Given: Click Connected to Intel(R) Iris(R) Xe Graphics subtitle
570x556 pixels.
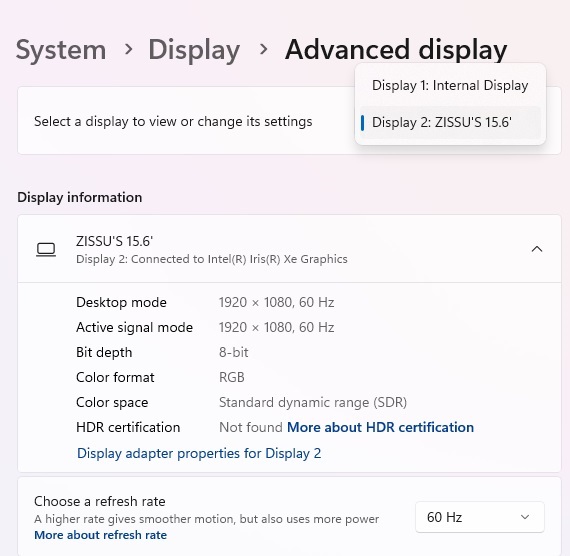Looking at the screenshot, I should tap(212, 259).
